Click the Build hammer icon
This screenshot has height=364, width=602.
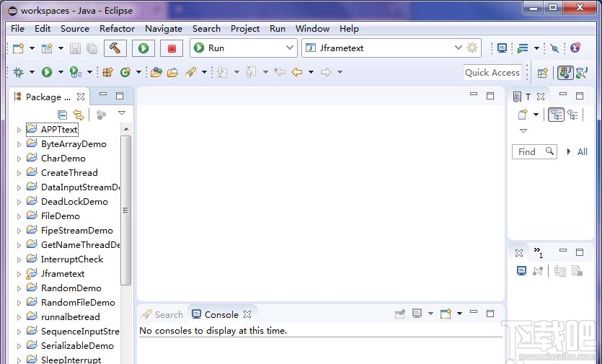[115, 48]
